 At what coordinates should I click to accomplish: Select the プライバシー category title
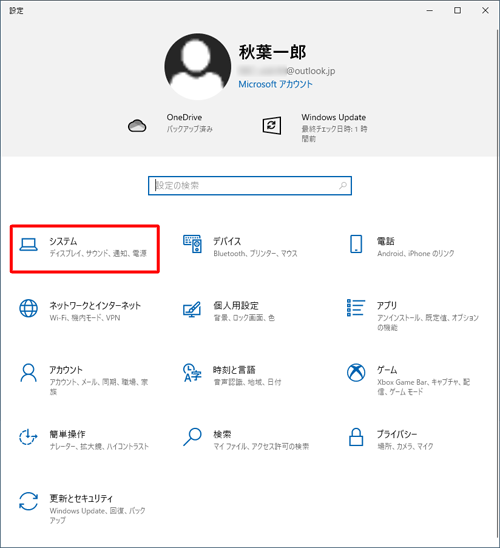[397, 434]
